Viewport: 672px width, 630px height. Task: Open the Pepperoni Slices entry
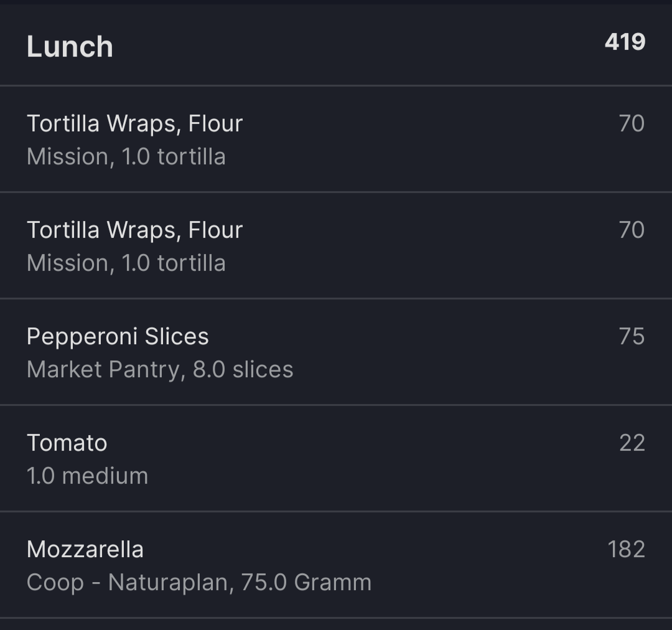336,352
